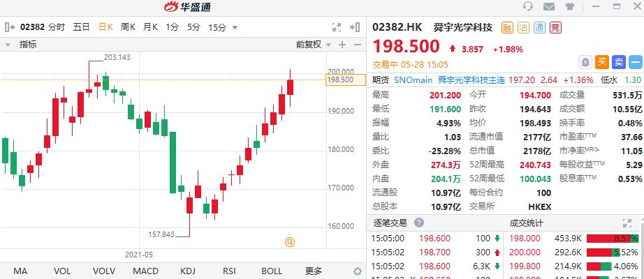Screen dimensions: 644x279
Task: Click the 200.000 volume distribution bar
Action: [603, 252]
